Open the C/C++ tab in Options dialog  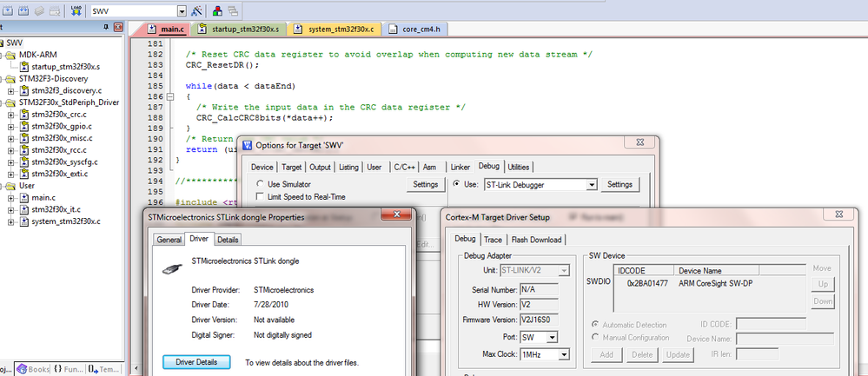404,167
